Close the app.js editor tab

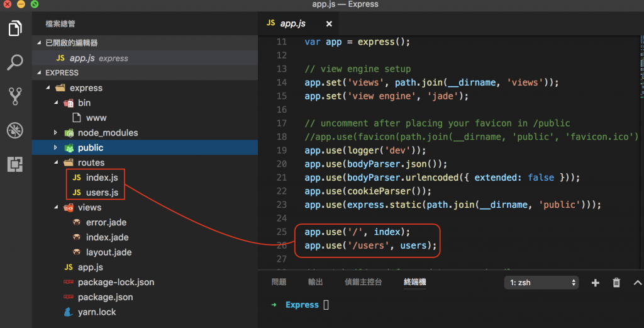point(329,24)
